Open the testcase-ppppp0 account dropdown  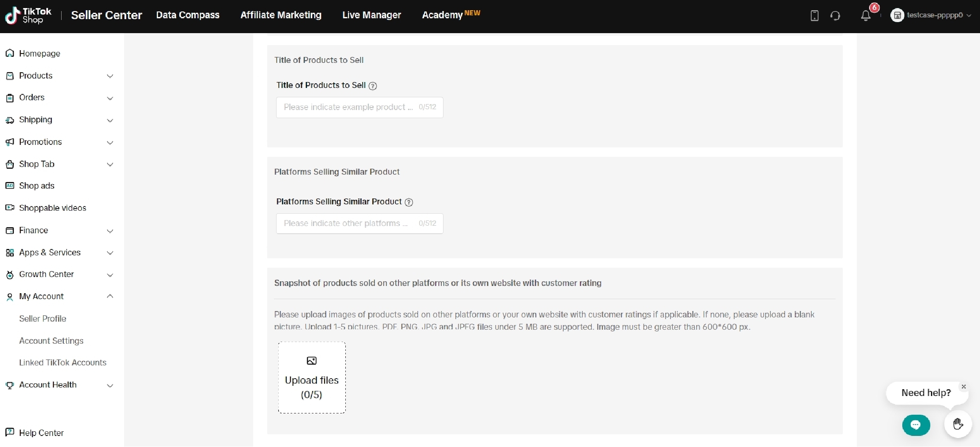pyautogui.click(x=931, y=15)
